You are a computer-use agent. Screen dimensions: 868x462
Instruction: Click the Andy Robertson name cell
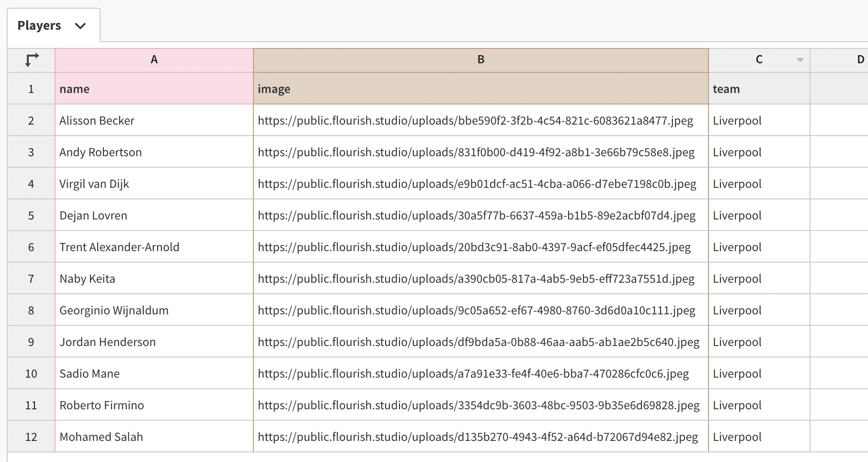154,152
